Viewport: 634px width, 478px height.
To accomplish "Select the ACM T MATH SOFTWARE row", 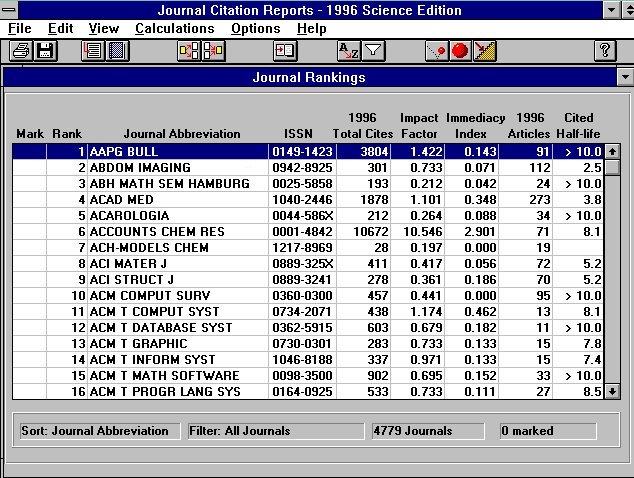I will coord(308,375).
